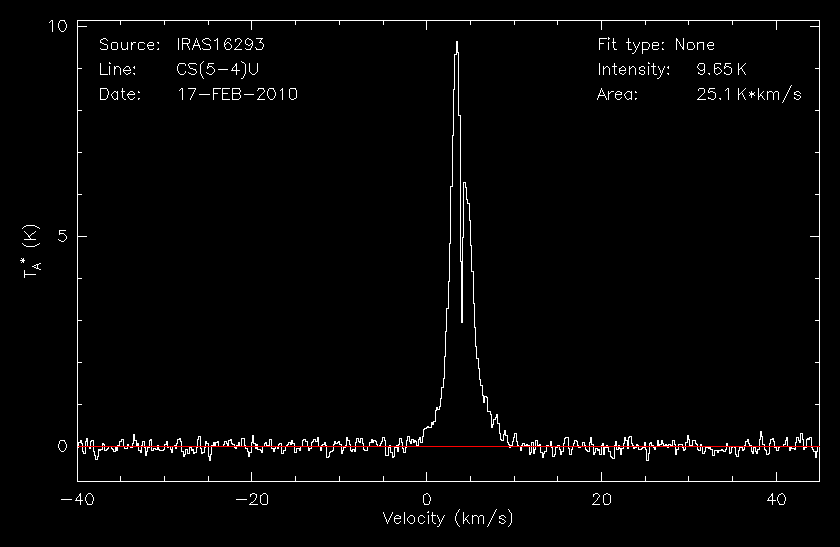Click the line name CS(5-4)U
Image resolution: width=840 pixels, height=547 pixels.
218,69
